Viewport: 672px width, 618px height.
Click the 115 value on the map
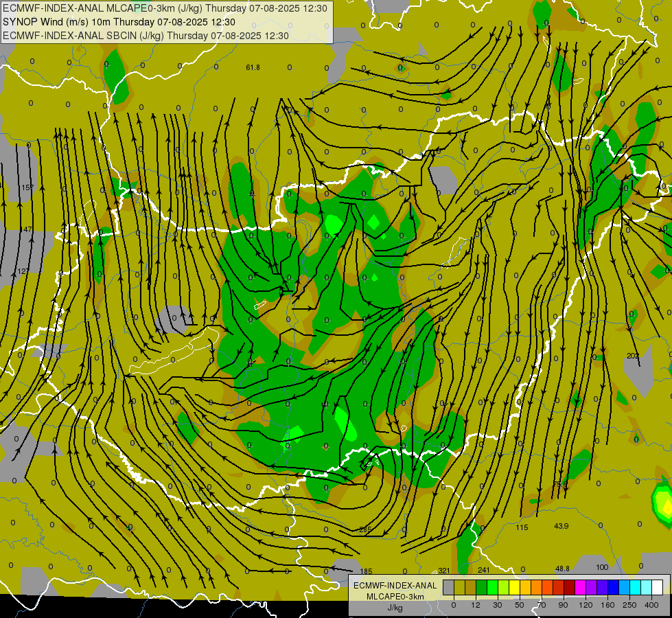pos(522,527)
